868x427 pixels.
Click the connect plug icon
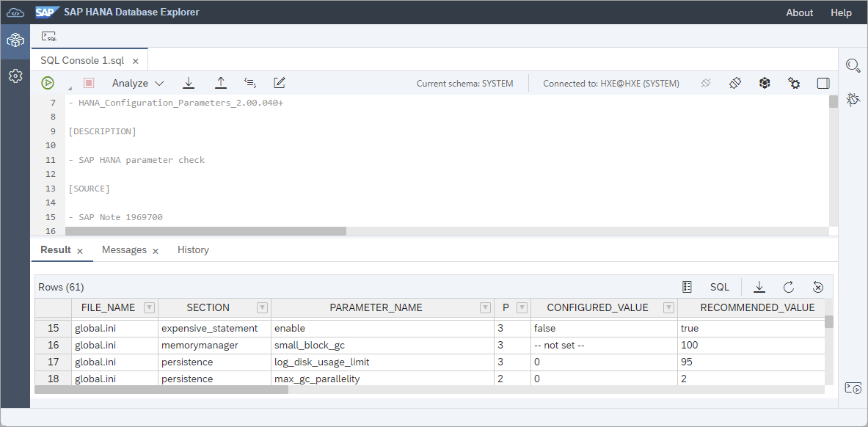[734, 83]
